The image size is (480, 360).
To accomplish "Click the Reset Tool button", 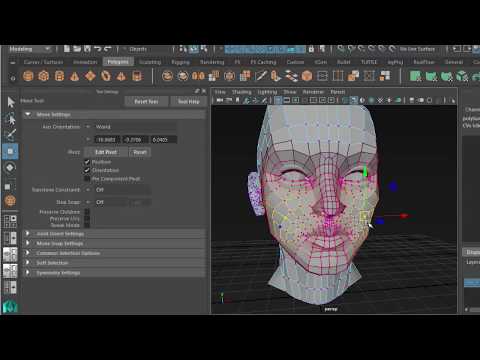I will pos(146,101).
